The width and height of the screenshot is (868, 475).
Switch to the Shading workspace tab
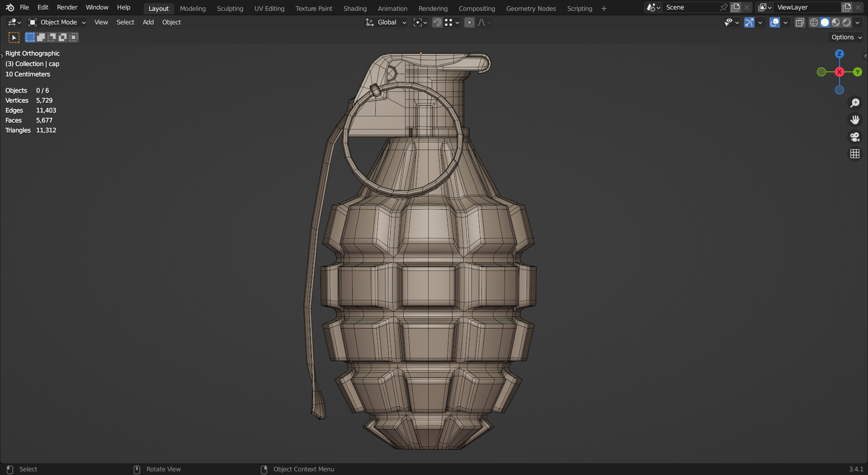coord(355,8)
